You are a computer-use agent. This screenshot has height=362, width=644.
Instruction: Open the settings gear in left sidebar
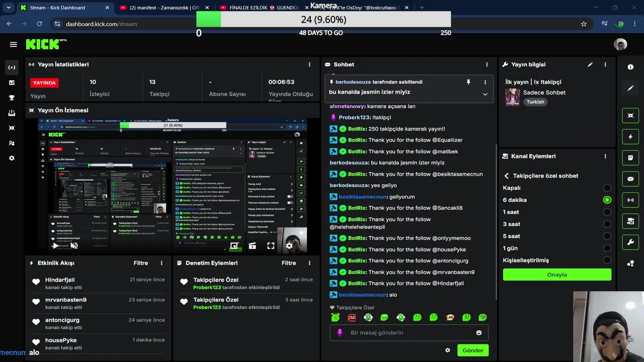pyautogui.click(x=12, y=158)
